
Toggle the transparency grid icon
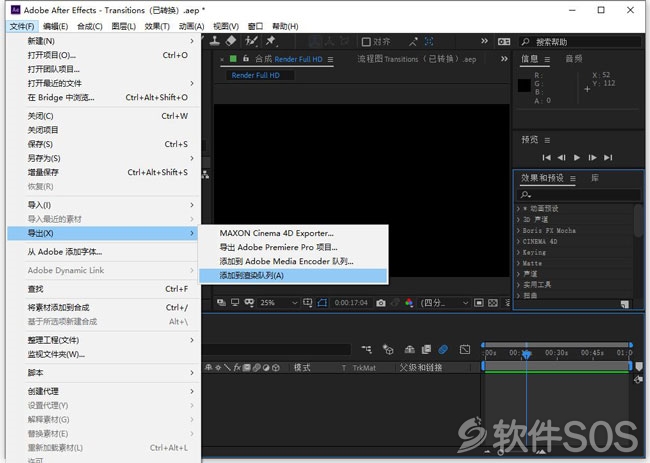[493, 303]
